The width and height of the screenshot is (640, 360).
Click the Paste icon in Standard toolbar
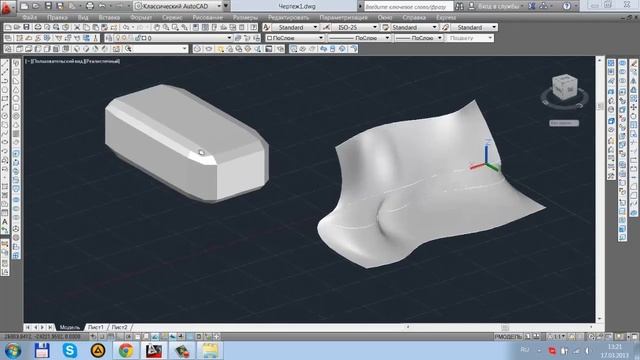tap(95, 27)
